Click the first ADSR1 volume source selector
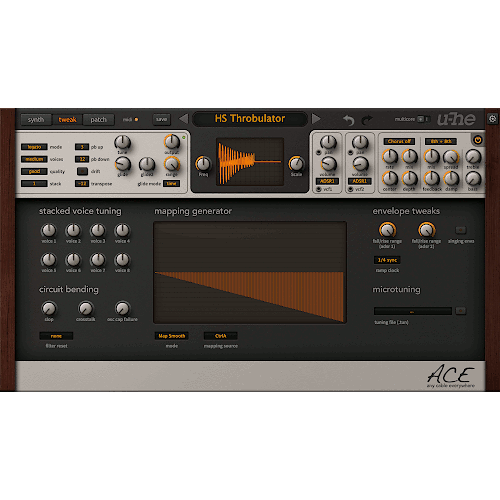This screenshot has height=500, width=500. (327, 181)
